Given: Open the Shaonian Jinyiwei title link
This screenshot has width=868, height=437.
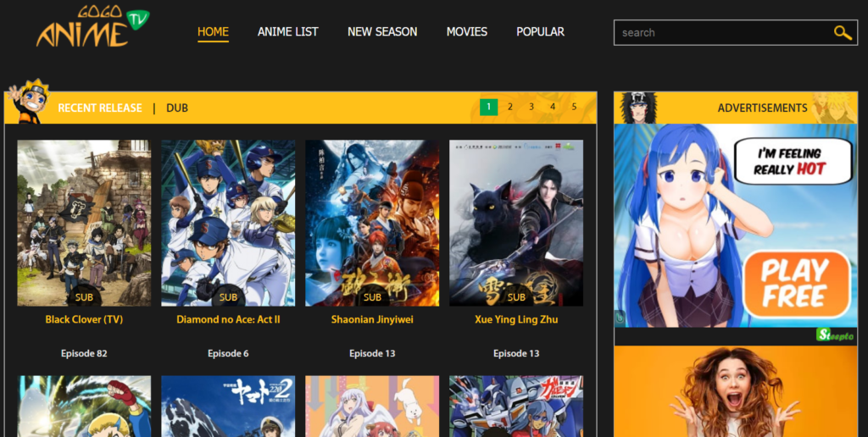Looking at the screenshot, I should [372, 320].
